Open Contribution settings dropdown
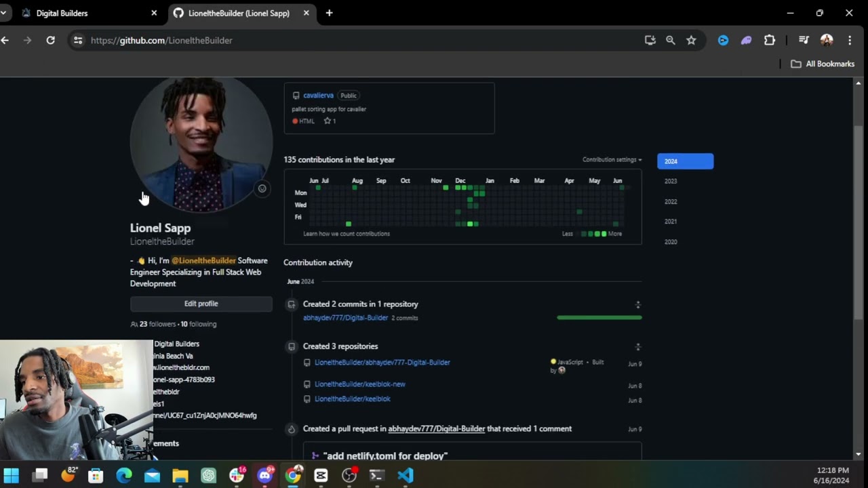 click(612, 160)
